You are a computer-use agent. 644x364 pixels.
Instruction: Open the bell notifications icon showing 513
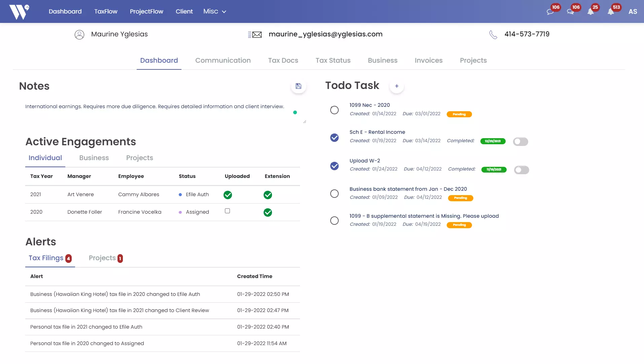(x=611, y=12)
